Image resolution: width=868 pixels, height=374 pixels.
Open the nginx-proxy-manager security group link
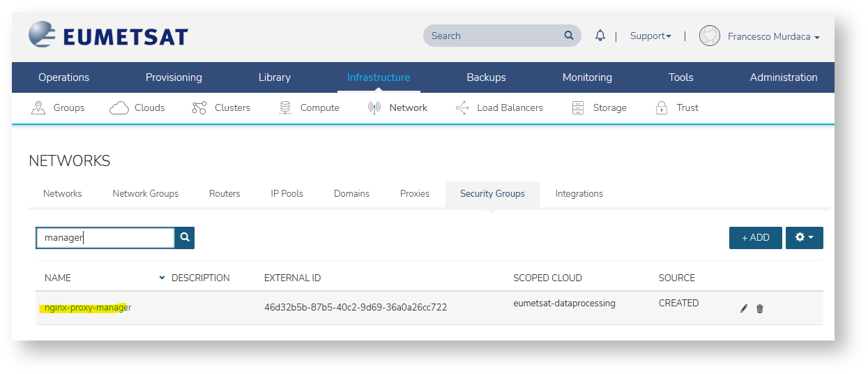click(x=87, y=308)
